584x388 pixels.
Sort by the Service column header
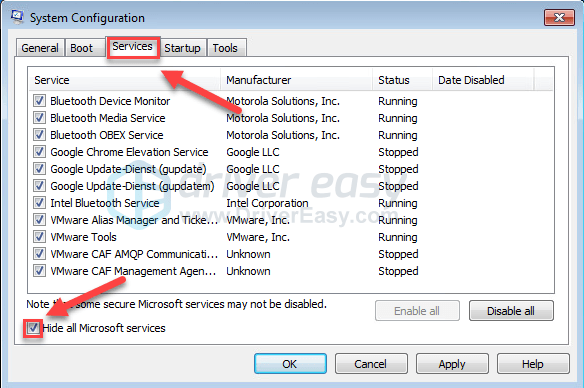pyautogui.click(x=125, y=80)
